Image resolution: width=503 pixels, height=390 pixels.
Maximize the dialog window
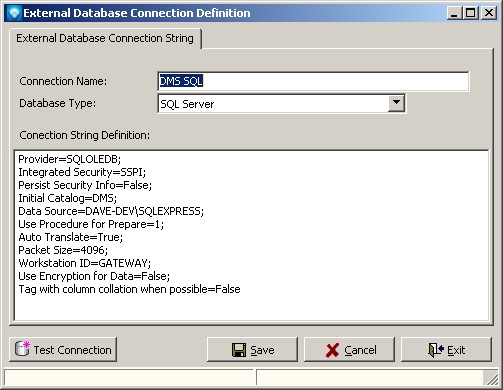(471, 13)
